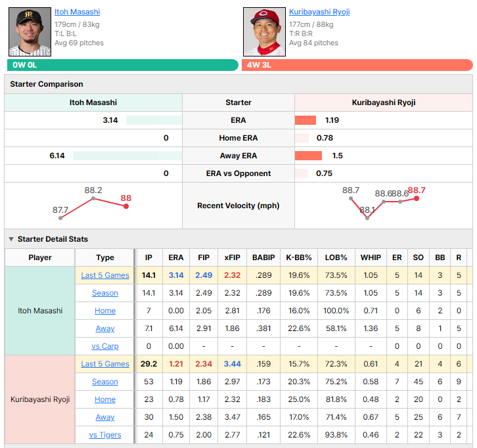Click the Avg 69 pitches text
The width and height of the screenshot is (477, 448).
(x=79, y=43)
